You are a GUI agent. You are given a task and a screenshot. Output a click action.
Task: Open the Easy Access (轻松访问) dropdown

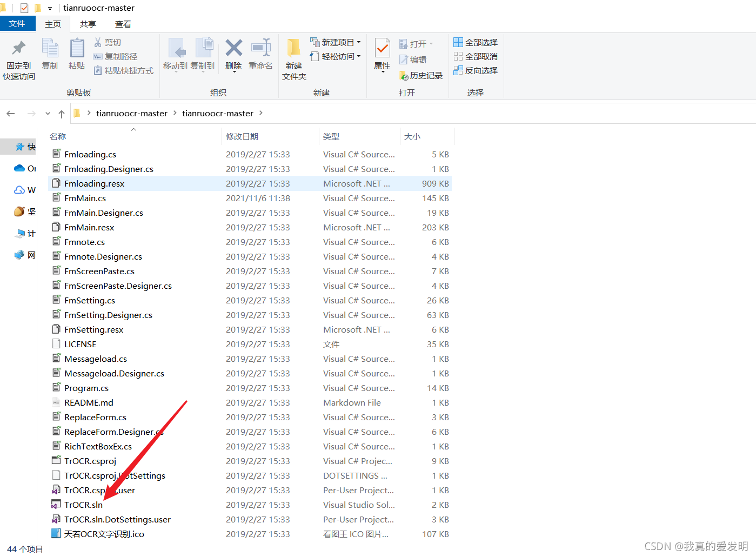click(335, 56)
